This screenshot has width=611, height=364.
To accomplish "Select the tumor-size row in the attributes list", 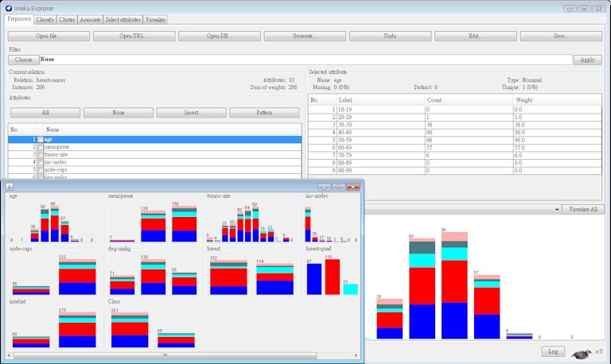I will point(154,154).
